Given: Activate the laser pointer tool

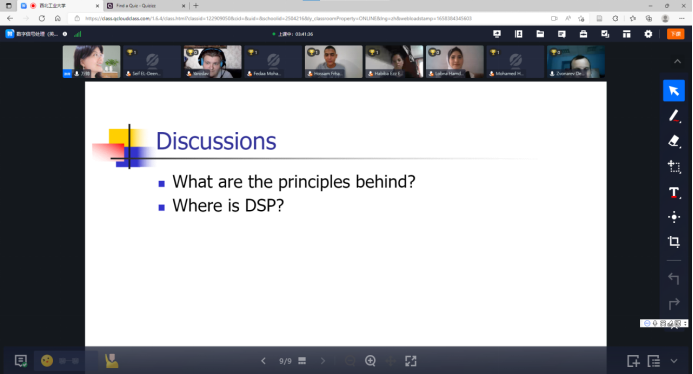Looking at the screenshot, I should click(x=674, y=217).
